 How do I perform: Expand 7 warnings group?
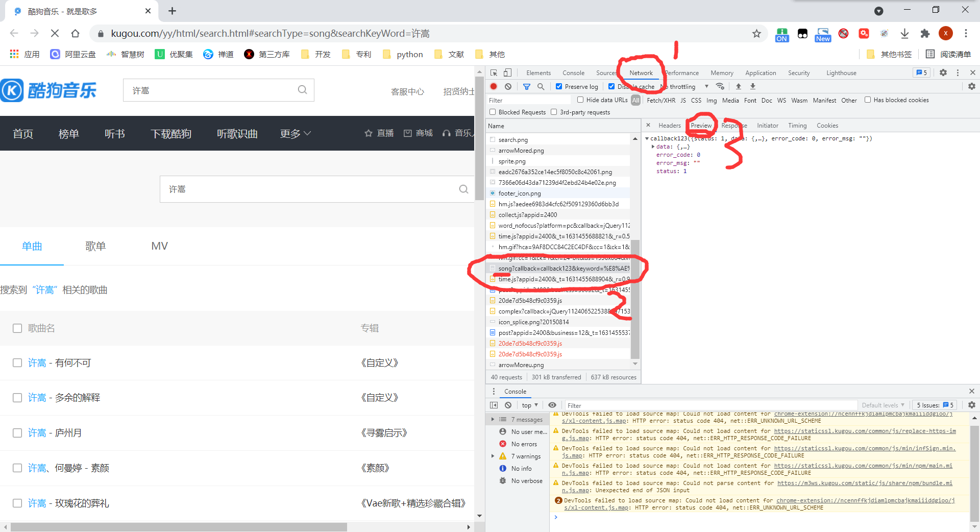tap(493, 456)
